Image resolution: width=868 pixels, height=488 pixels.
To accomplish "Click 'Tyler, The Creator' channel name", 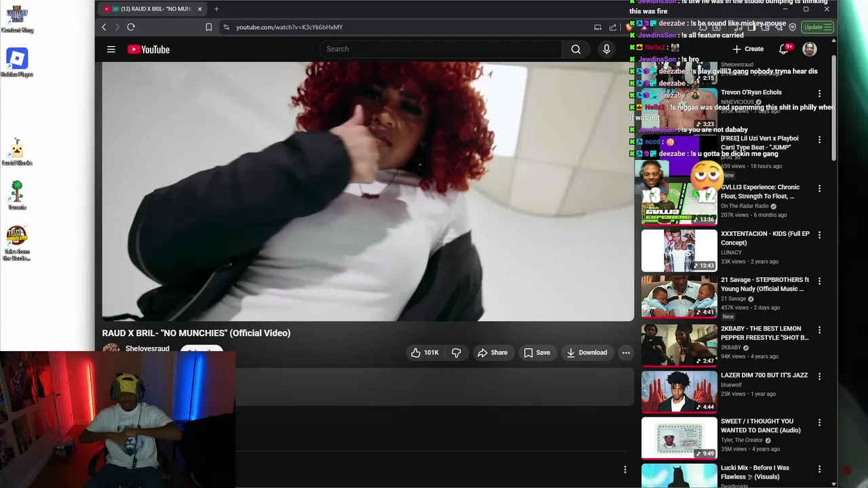I will tap(742, 440).
